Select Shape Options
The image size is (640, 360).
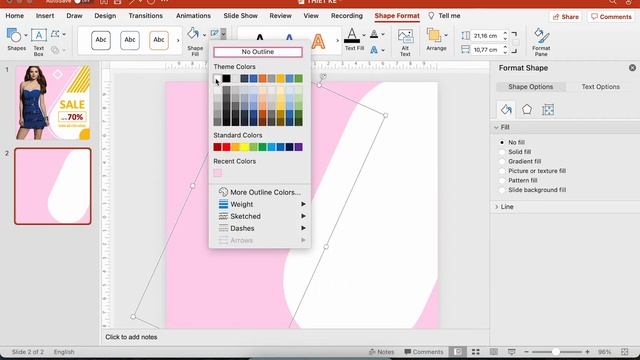pos(531,87)
